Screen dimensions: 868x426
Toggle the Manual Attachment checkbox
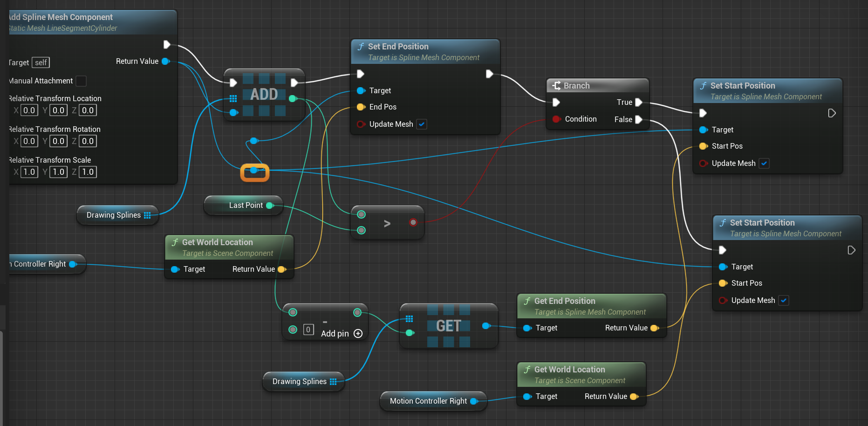click(81, 81)
